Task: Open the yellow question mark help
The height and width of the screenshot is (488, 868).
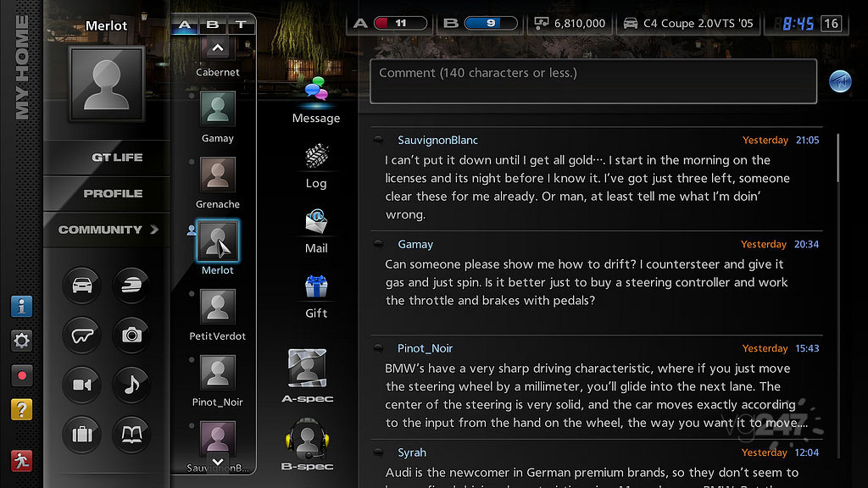Action: (x=21, y=410)
